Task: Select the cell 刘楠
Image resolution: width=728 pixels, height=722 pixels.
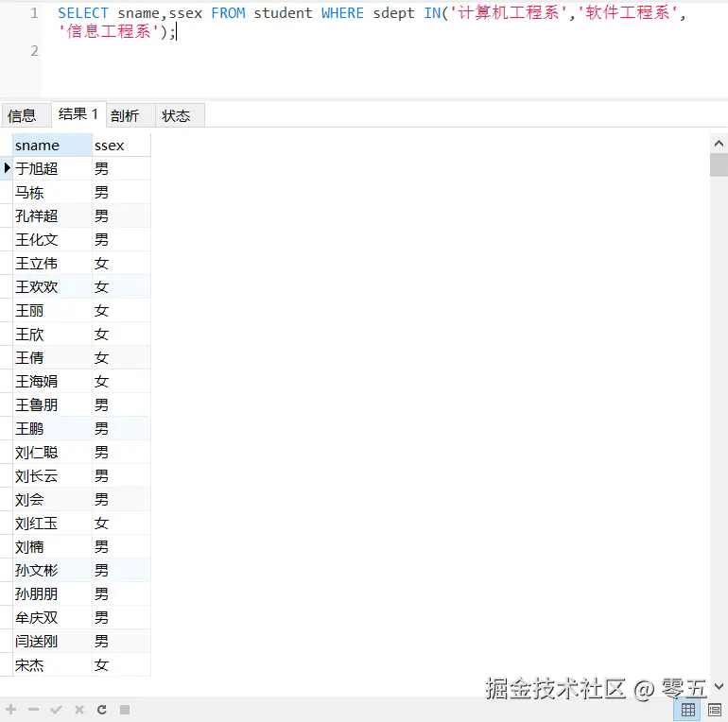Action: tap(52, 546)
